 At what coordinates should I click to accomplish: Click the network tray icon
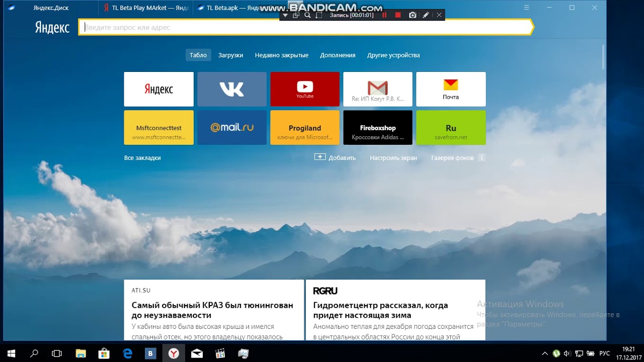(x=579, y=353)
